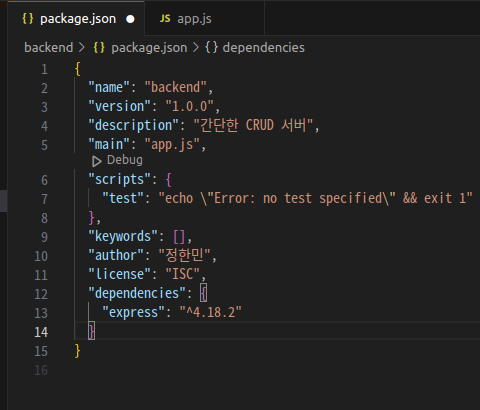This screenshot has height=410, width=480.
Task: Click line number 6 in gutter
Action: point(44,180)
